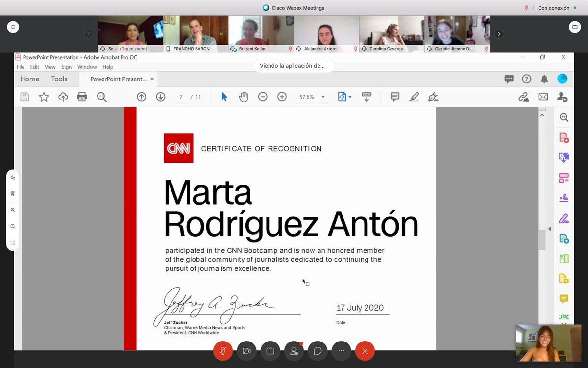Image resolution: width=588 pixels, height=368 pixels.
Task: Click the Webex share content button
Action: [270, 351]
